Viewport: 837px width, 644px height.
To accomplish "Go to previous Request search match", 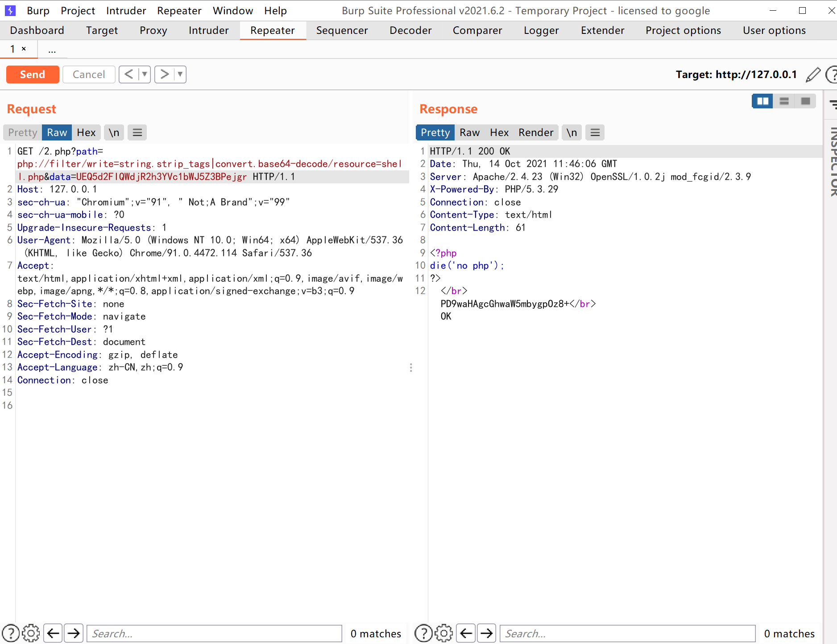I will 53,633.
